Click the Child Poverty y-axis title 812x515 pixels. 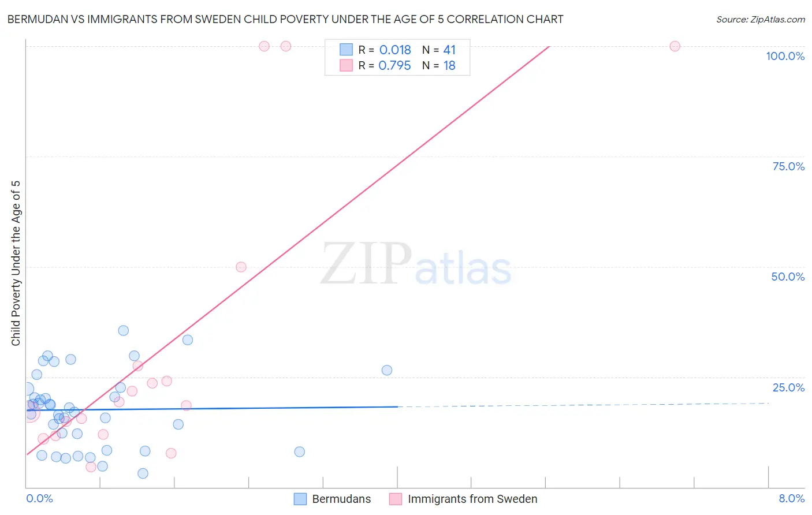pyautogui.click(x=16, y=263)
